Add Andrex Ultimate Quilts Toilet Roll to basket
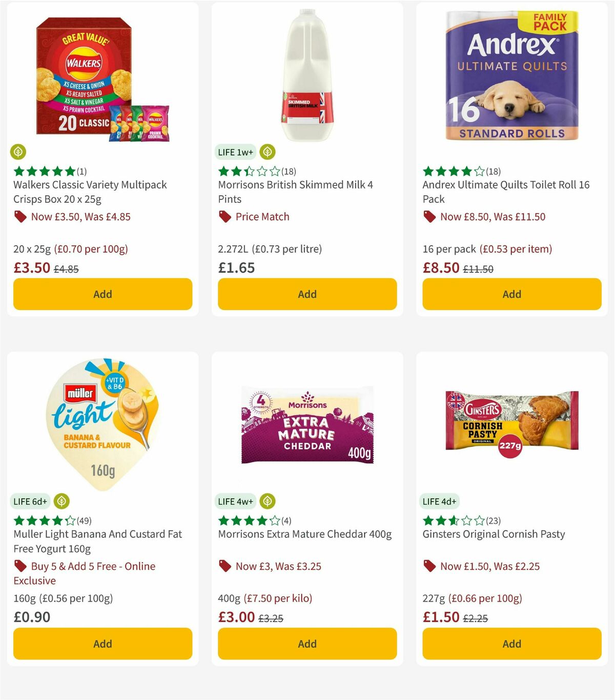The height and width of the screenshot is (700, 615). [x=511, y=294]
